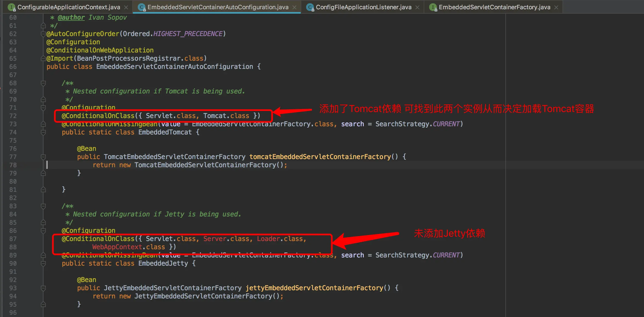Click line number 82 in the gutter

point(13,198)
